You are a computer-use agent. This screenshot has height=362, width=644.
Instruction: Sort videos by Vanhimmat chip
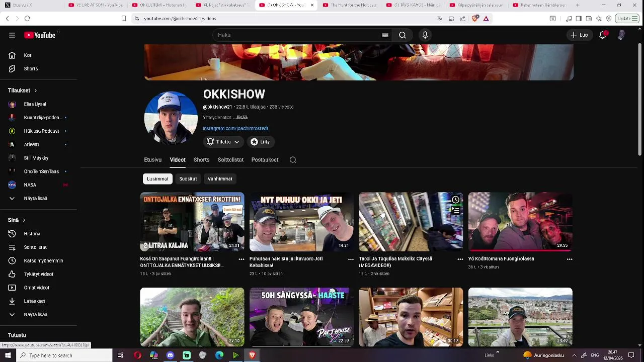pyautogui.click(x=220, y=179)
